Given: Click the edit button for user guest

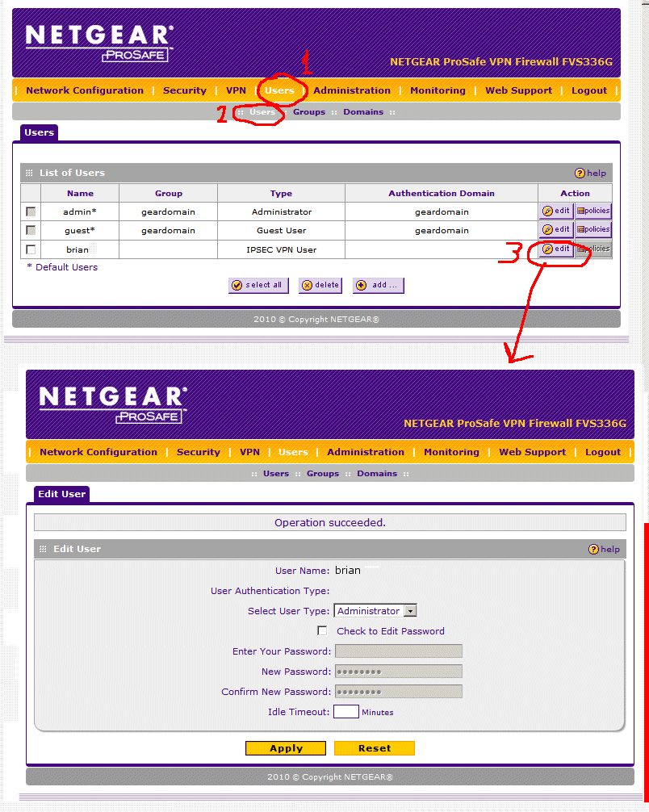Looking at the screenshot, I should click(556, 229).
